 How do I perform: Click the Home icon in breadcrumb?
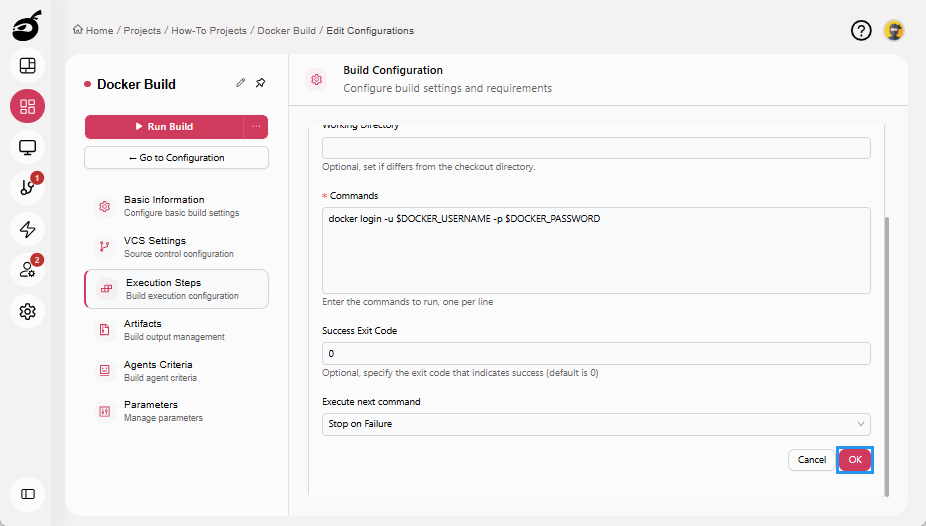(x=77, y=30)
